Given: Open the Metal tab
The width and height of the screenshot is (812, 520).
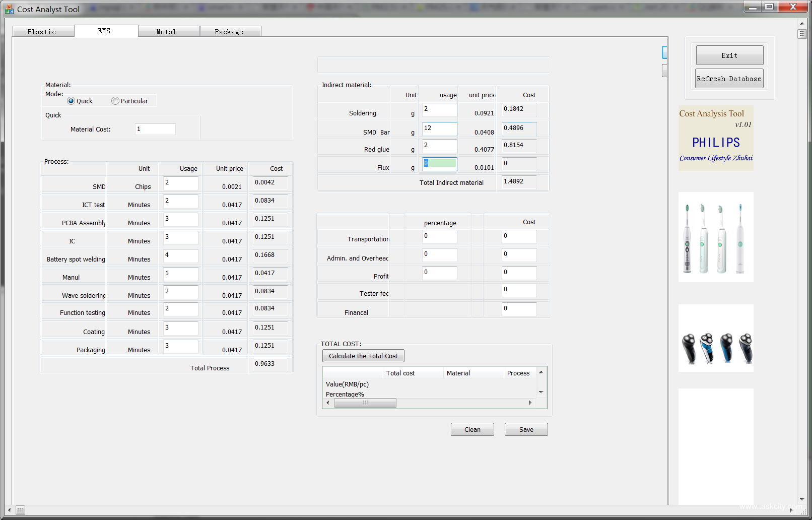Looking at the screenshot, I should [x=166, y=32].
